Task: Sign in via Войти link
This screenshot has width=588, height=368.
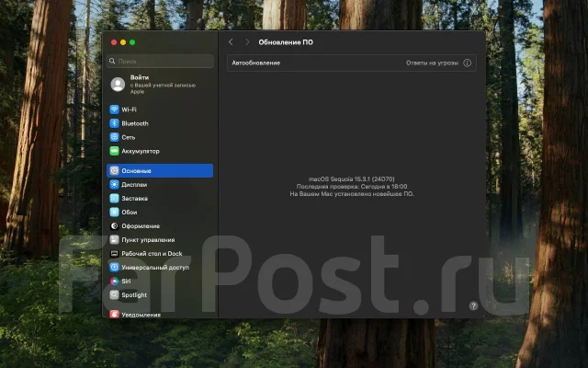Action: point(140,77)
